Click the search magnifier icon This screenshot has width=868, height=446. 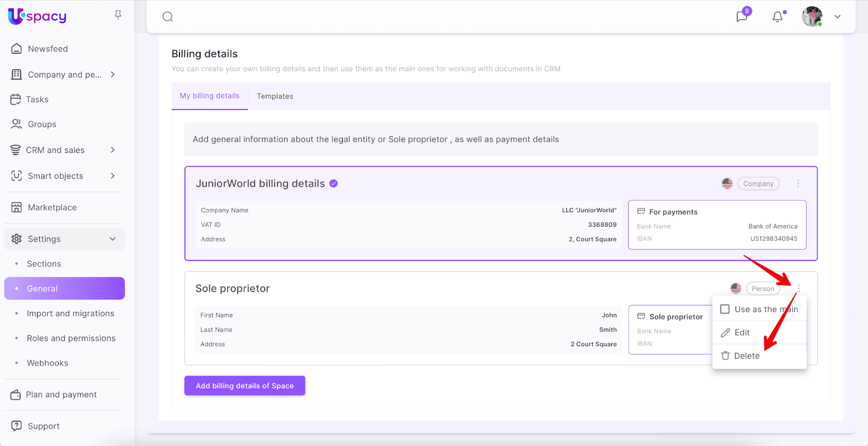pos(168,17)
